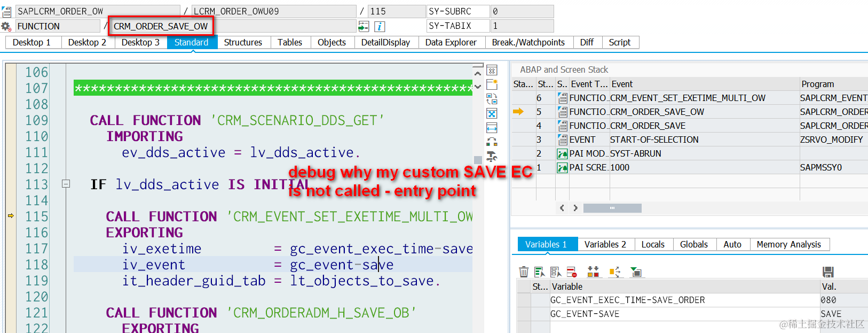Click the program document icon beside SAPLCRM_ORDER_OW
Viewport: 868px width, 333px height.
[6, 11]
